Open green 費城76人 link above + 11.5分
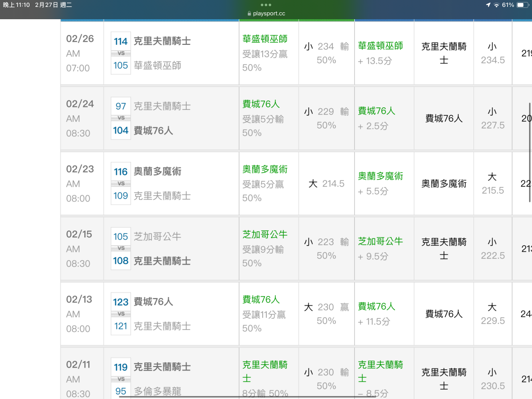This screenshot has height=399, width=532. (x=377, y=306)
